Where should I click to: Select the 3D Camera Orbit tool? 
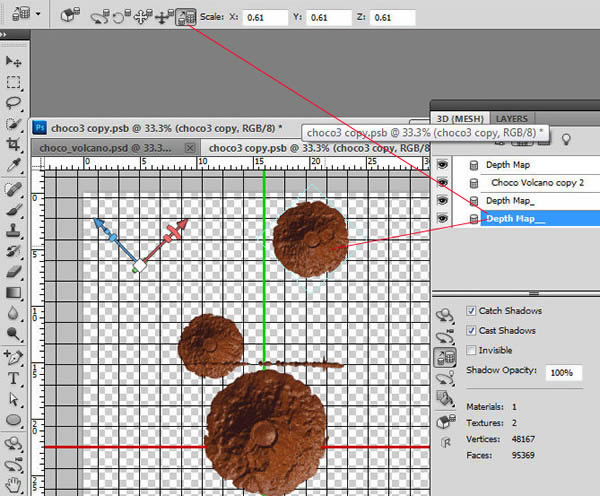tap(14, 465)
